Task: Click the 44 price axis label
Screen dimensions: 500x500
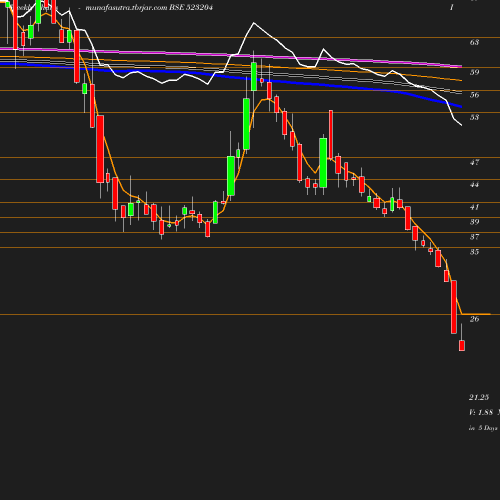Action: point(474,185)
